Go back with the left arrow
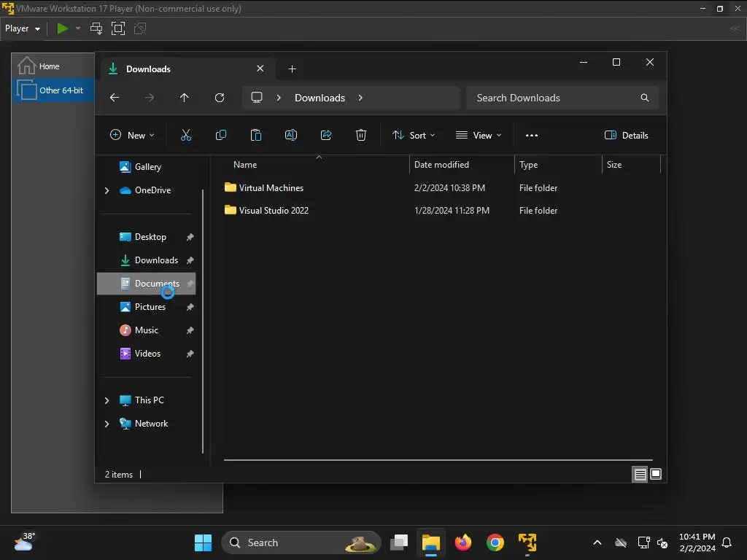This screenshot has width=747, height=560. (x=115, y=98)
